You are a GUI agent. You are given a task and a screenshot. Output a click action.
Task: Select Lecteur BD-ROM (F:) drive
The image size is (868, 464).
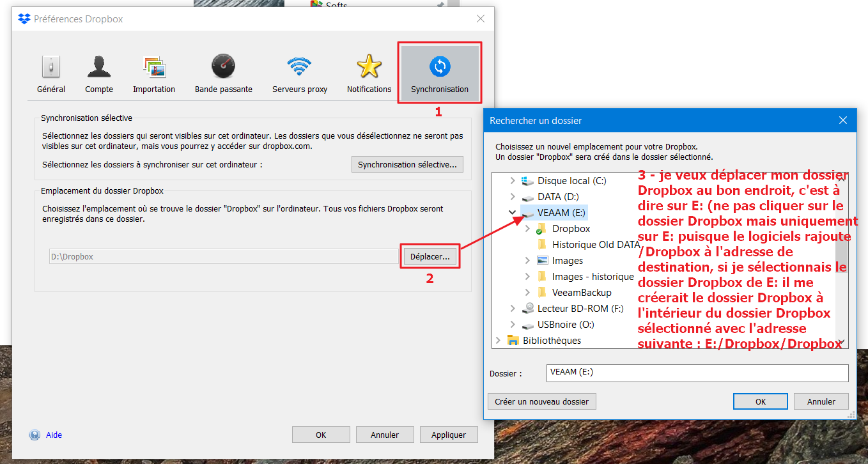(x=580, y=308)
